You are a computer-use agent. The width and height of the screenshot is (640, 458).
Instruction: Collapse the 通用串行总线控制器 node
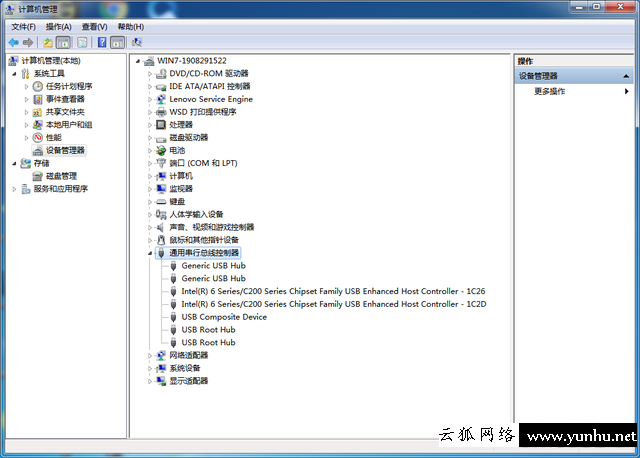[x=150, y=253]
